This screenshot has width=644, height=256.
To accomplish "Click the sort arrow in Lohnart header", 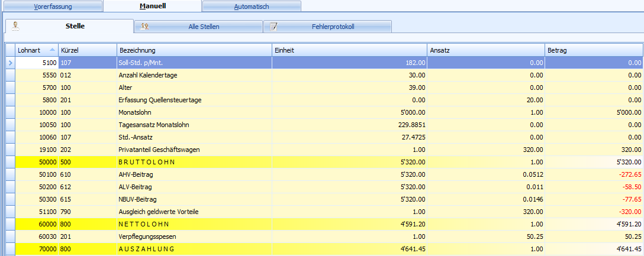I will (x=52, y=50).
